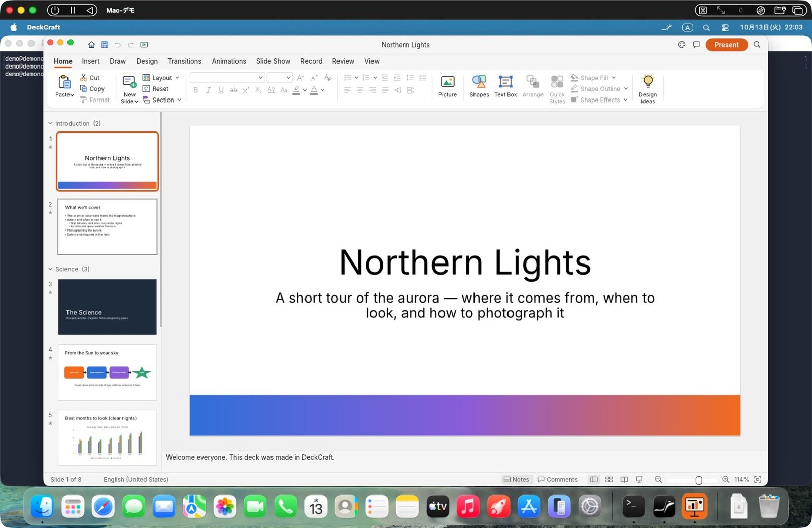Select slide 3 The Science thumbnail
812x528 pixels.
click(107, 307)
